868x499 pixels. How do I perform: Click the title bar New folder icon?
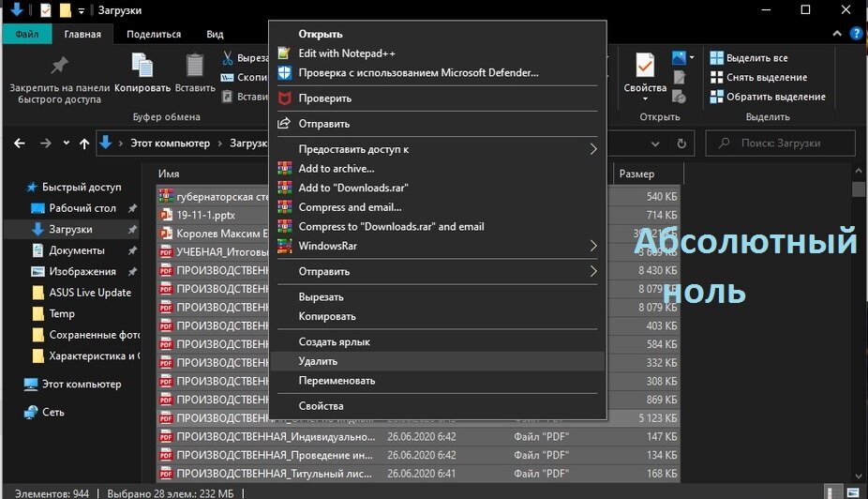66,10
